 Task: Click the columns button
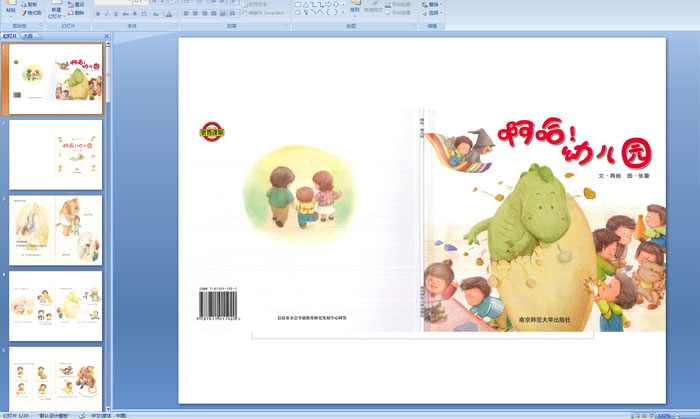(233, 13)
